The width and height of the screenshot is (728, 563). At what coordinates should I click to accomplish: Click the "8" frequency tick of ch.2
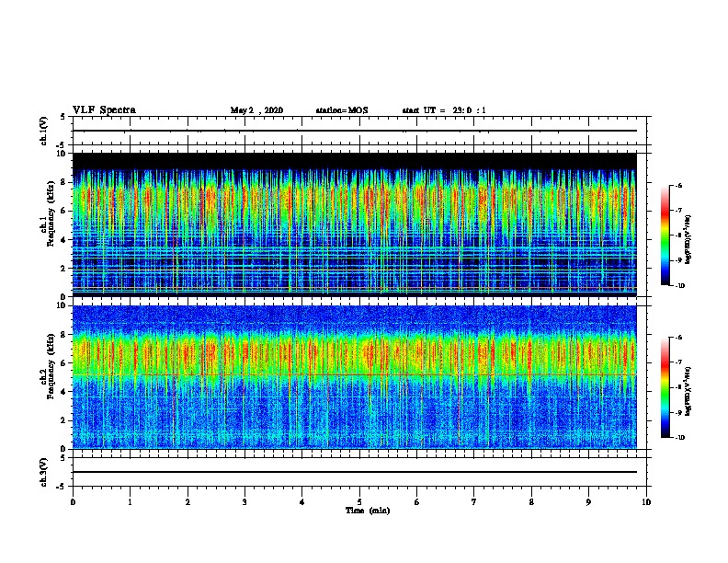coord(63,335)
